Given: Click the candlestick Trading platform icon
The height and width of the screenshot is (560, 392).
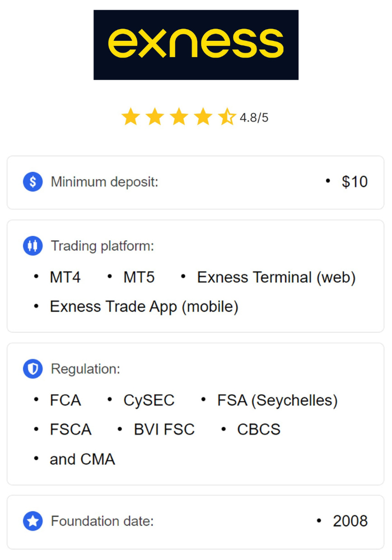Looking at the screenshot, I should coord(33,246).
